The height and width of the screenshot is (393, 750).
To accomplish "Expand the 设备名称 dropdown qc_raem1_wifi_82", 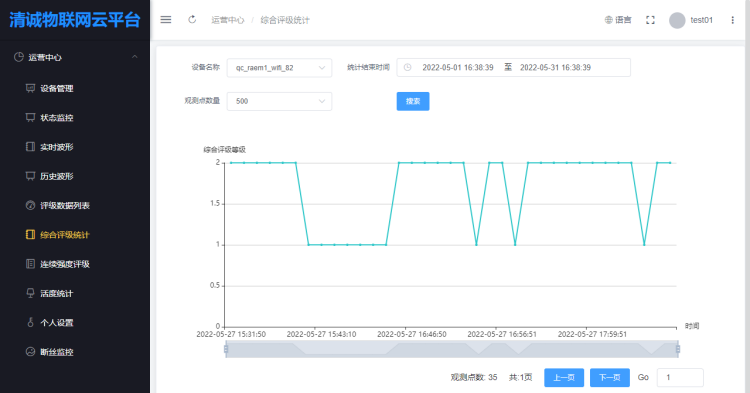I will 279,67.
